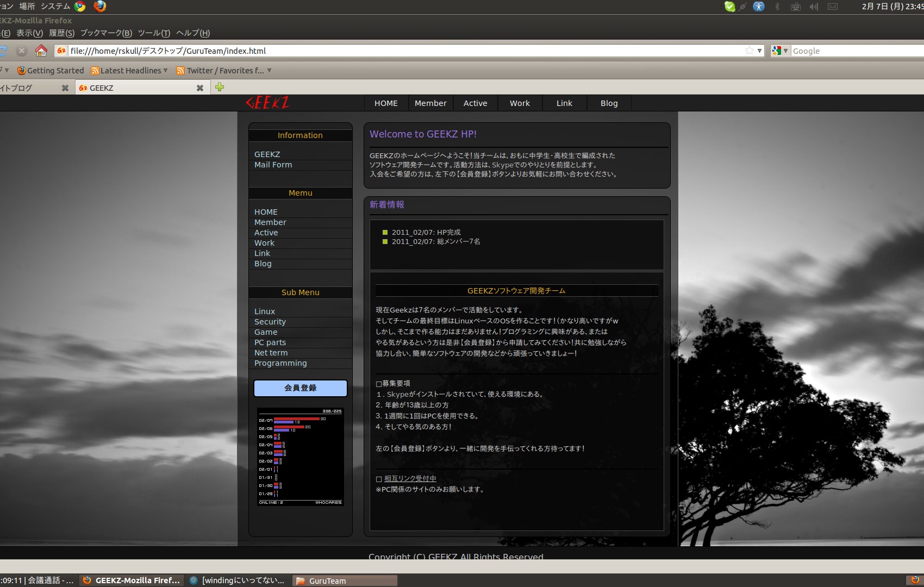Go to Link in the top nav bar
The width and height of the screenshot is (924, 587).
[564, 103]
